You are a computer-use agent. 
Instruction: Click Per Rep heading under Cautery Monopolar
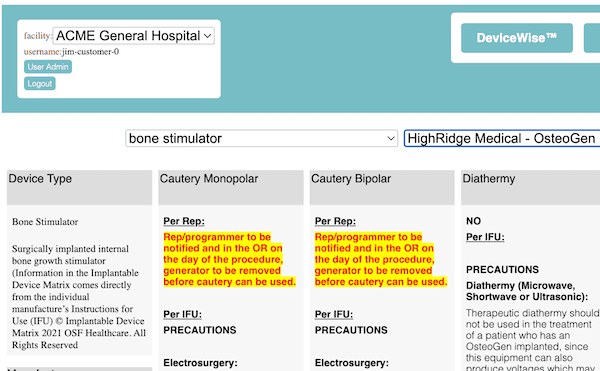[184, 221]
